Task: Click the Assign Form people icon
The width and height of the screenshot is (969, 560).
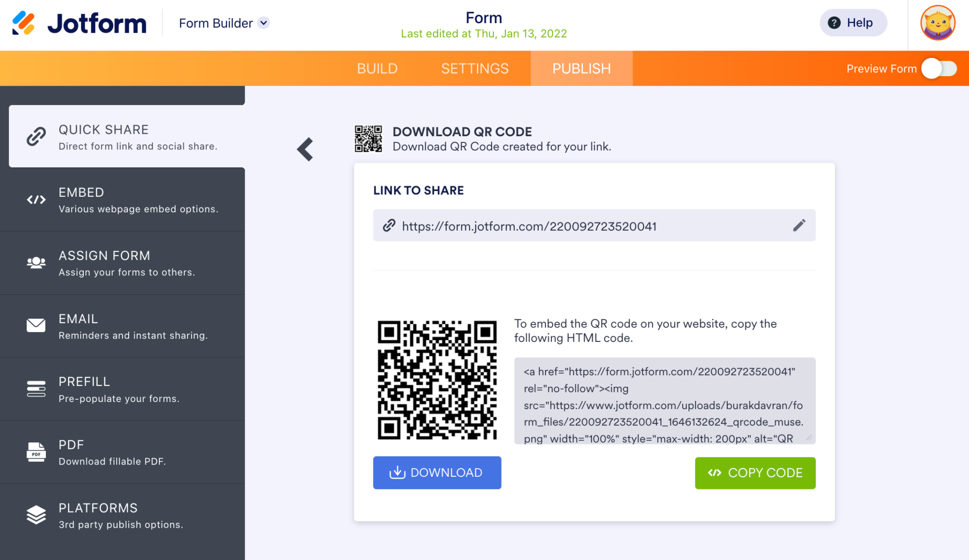Action: tap(36, 262)
